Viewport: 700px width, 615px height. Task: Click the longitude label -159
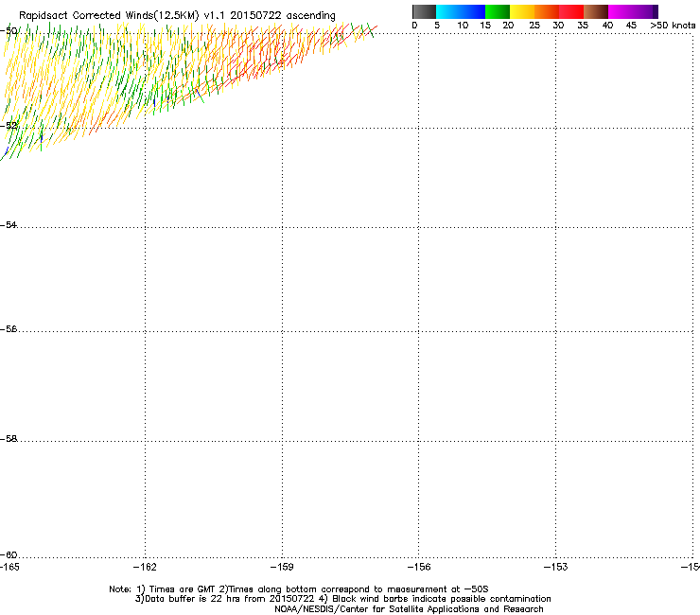282,567
